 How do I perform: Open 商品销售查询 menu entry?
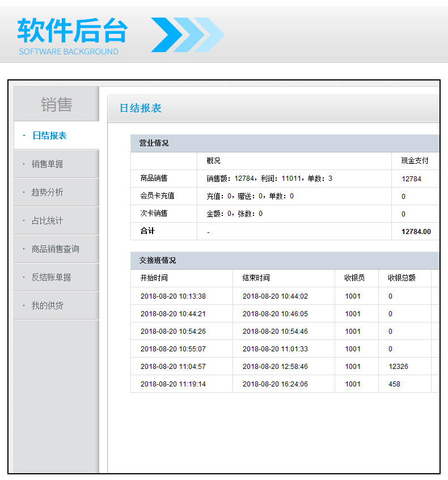pos(56,249)
